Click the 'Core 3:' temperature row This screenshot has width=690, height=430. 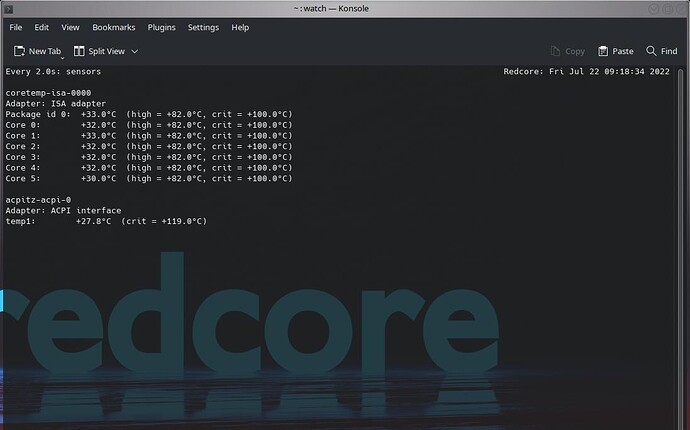149,157
